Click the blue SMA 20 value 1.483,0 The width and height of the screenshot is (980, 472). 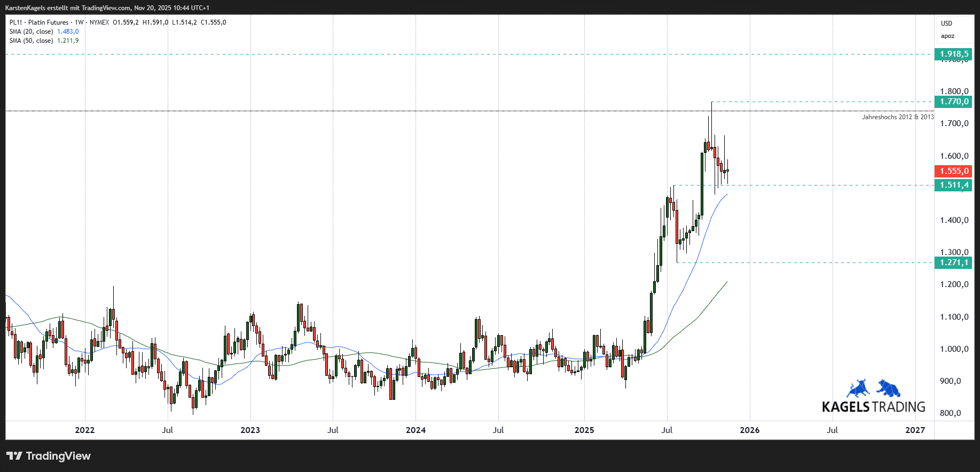(68, 32)
